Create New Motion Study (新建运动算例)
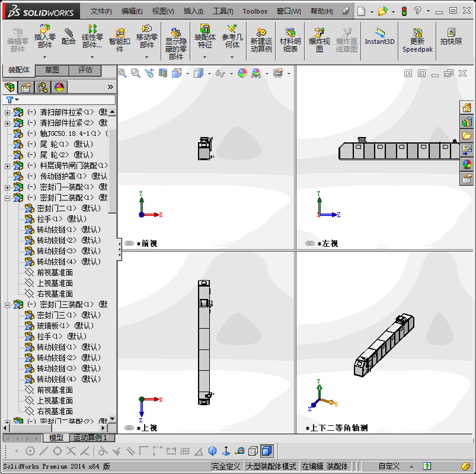The height and width of the screenshot is (474, 476). point(261,40)
